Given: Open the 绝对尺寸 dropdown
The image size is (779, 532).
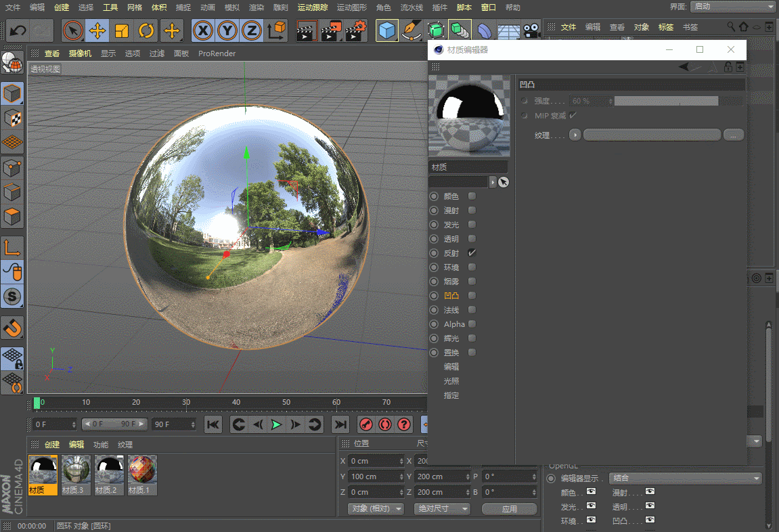Looking at the screenshot, I should pyautogui.click(x=441, y=508).
